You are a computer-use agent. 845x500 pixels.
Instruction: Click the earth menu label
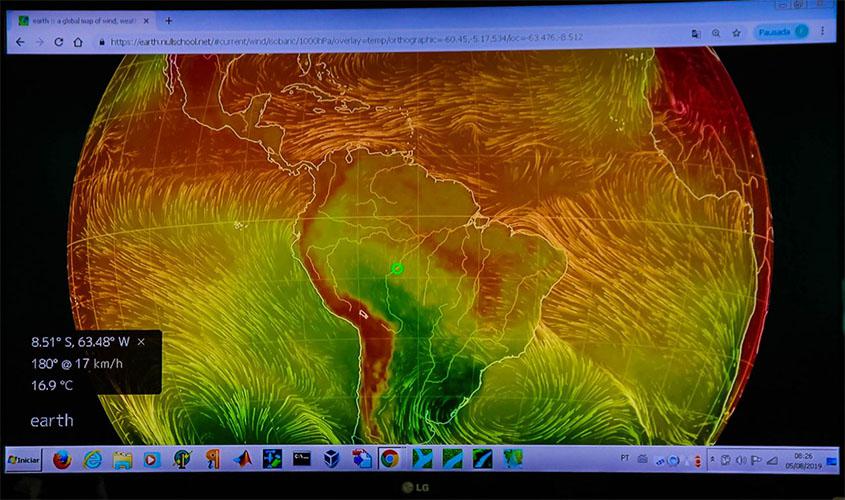pyautogui.click(x=51, y=420)
